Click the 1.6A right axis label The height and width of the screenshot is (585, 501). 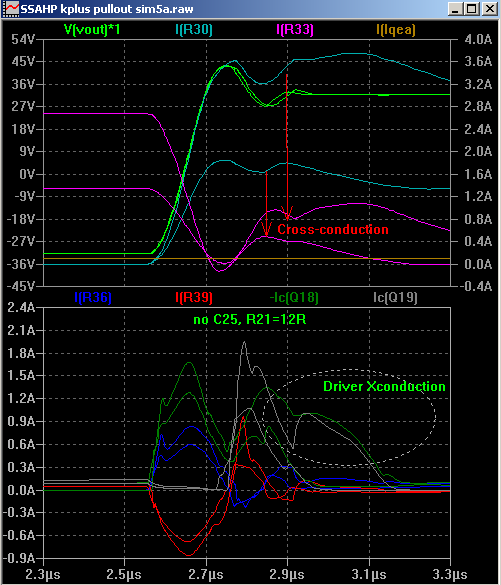[x=478, y=174]
